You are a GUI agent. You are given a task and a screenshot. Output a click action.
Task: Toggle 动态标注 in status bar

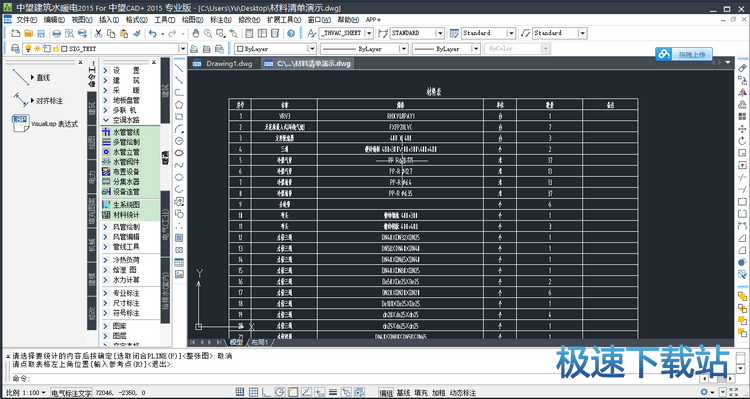(x=463, y=393)
